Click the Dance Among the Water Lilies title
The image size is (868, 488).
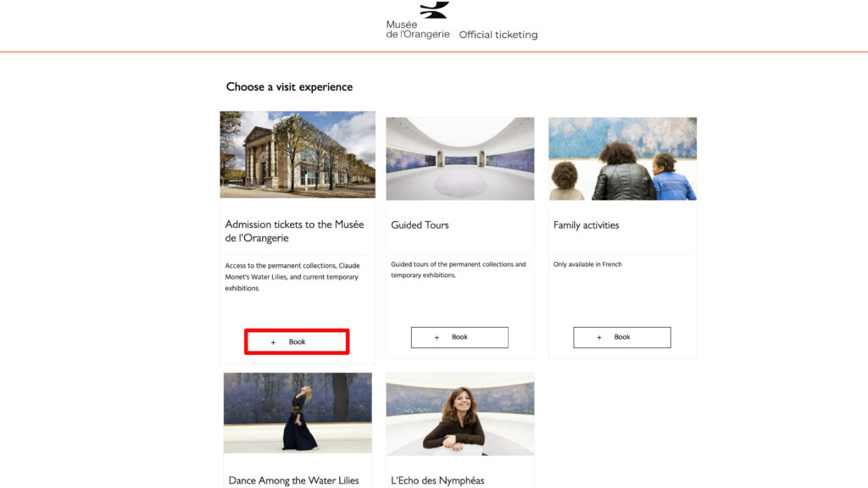293,480
